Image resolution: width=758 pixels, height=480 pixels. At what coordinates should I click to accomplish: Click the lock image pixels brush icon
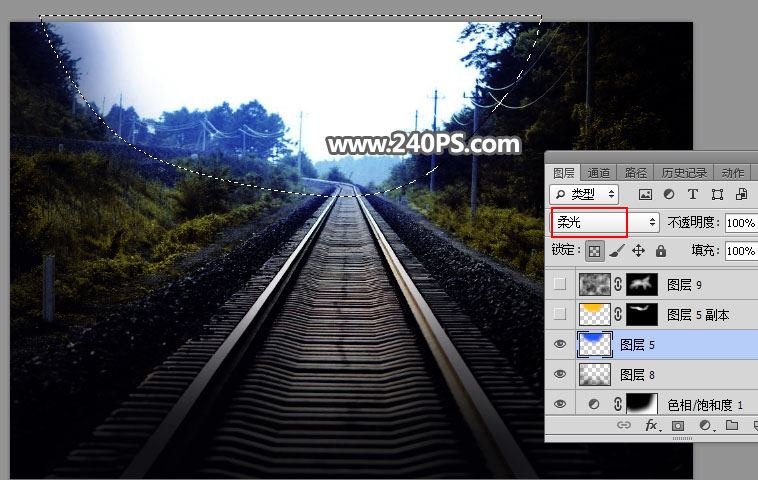[615, 251]
